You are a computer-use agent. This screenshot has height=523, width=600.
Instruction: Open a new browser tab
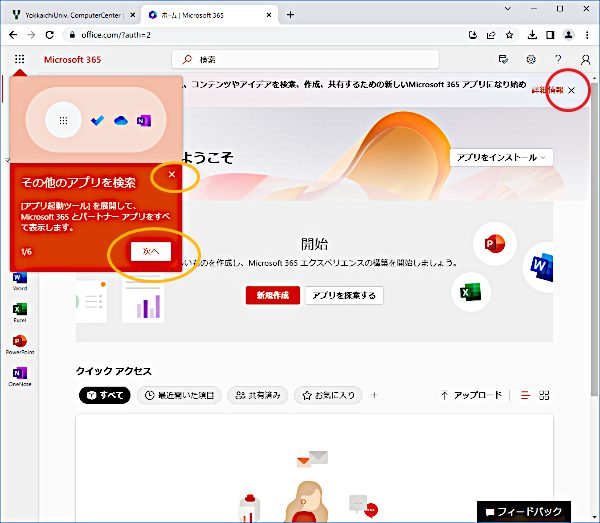tap(290, 15)
